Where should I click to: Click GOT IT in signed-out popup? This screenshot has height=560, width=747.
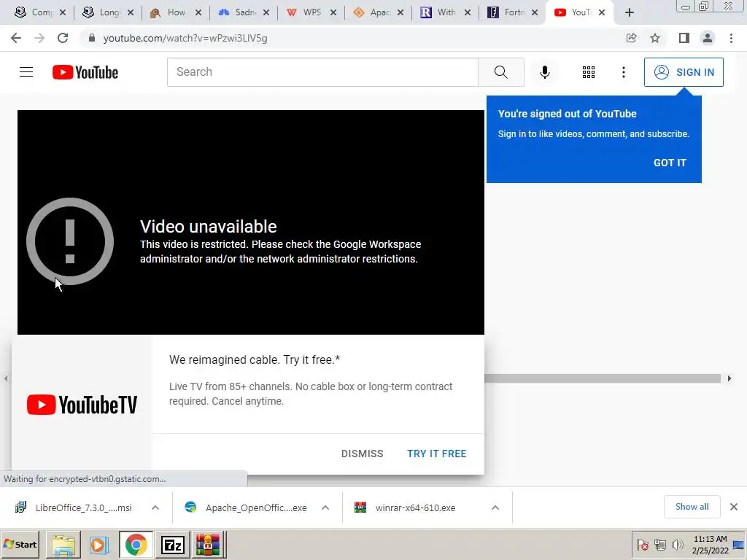click(670, 163)
